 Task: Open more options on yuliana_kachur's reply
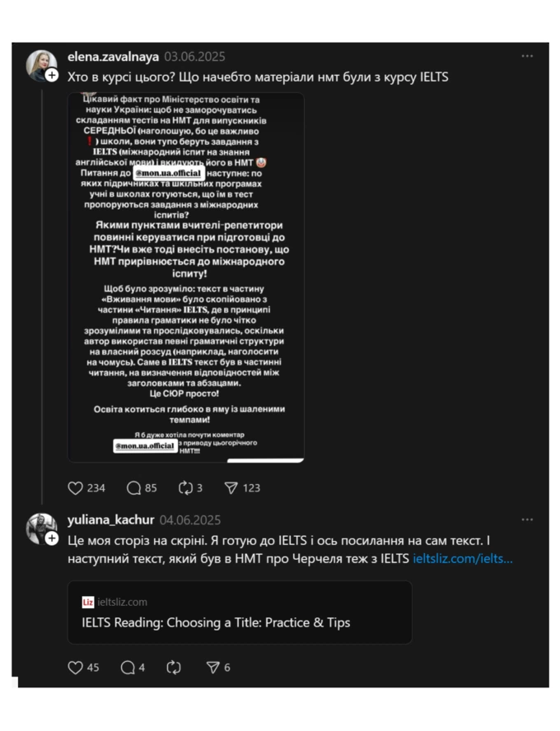point(527,520)
